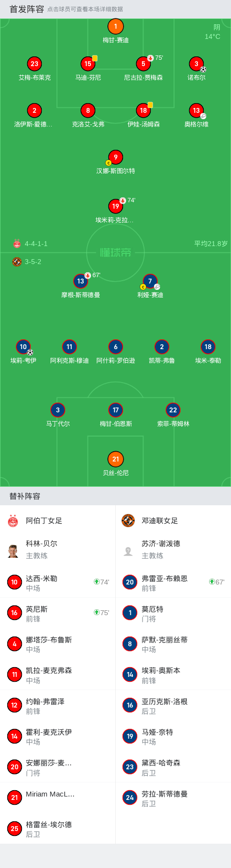Select substitute 格雷丝-埃尔德 number 25
The width and height of the screenshot is (231, 868).
pos(58,829)
